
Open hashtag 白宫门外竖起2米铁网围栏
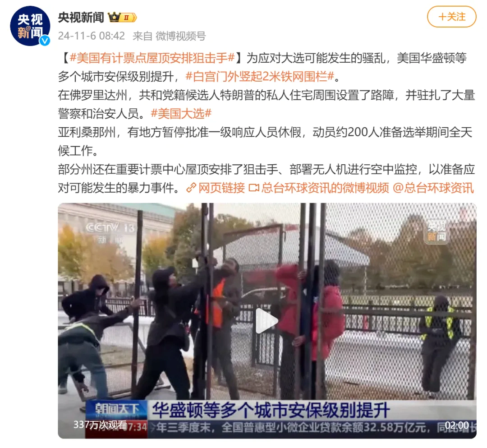[260, 76]
